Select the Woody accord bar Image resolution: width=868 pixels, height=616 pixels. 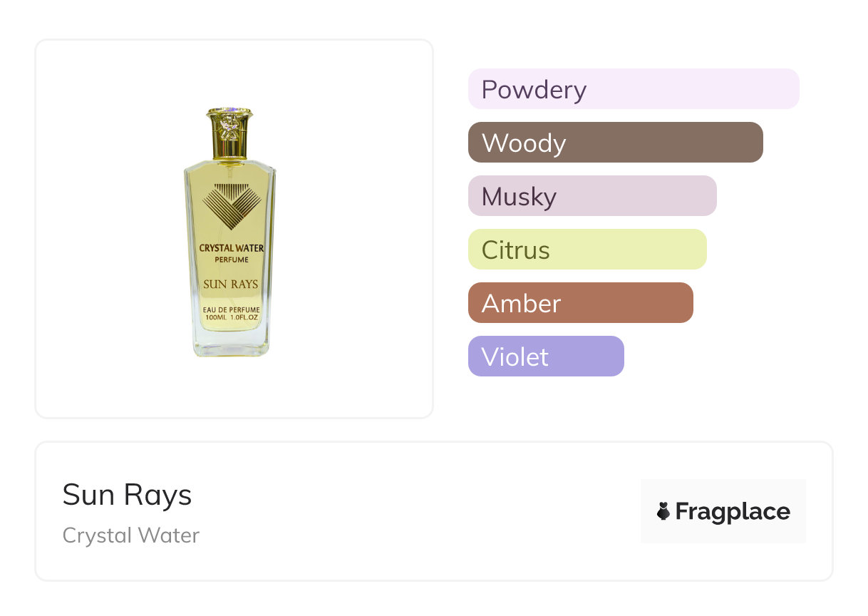point(615,143)
